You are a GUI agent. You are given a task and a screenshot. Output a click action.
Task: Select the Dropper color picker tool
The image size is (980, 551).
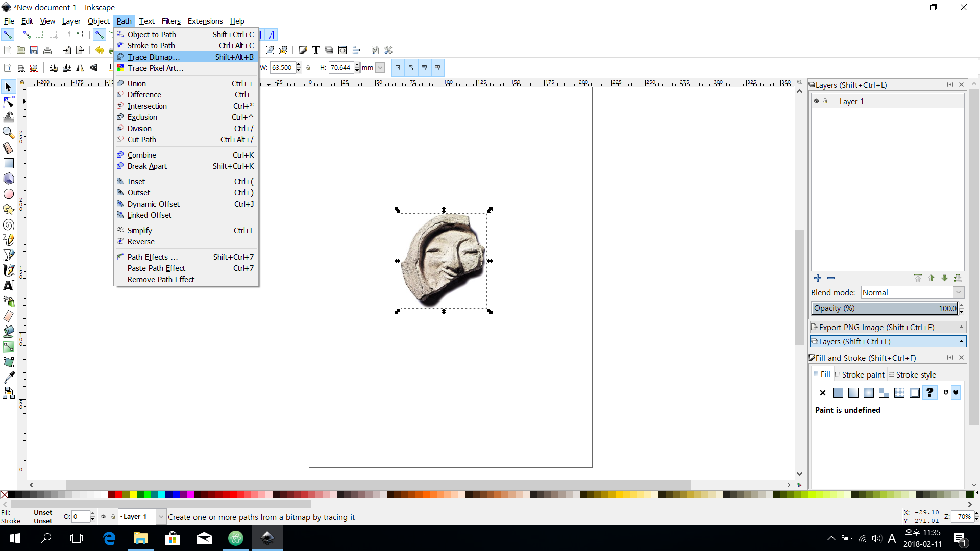(8, 378)
